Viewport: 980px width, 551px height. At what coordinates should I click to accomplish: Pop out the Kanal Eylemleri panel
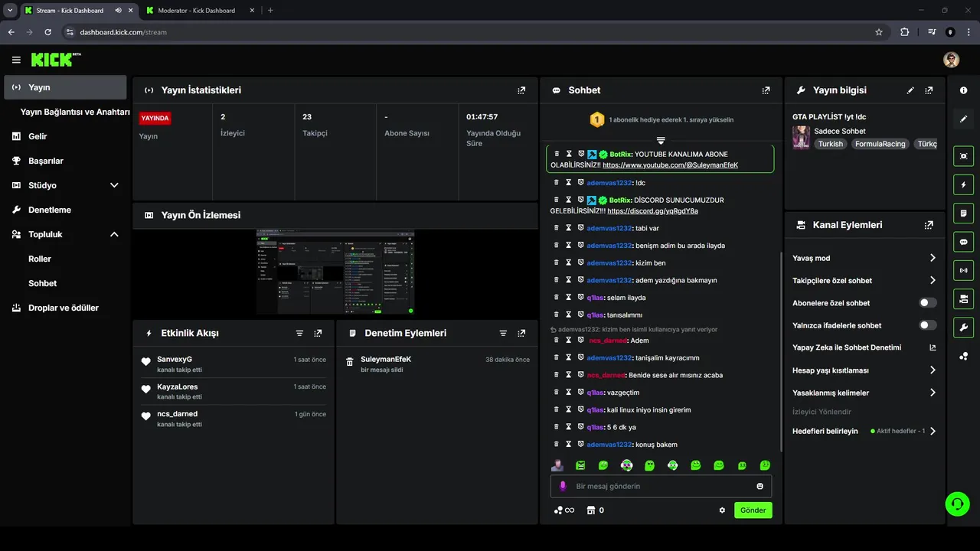[929, 225]
